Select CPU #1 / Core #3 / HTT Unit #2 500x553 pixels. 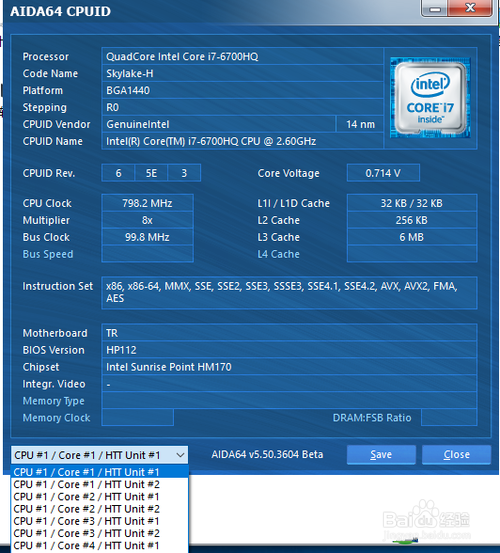coord(100,533)
